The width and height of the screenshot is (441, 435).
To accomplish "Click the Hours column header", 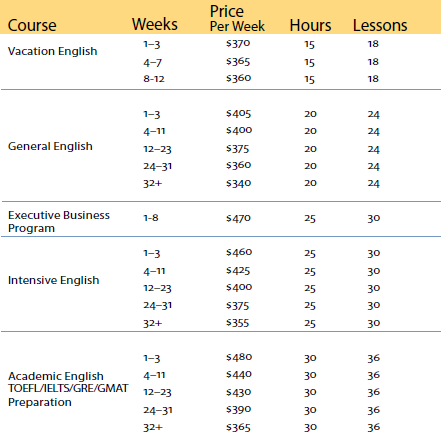I will (x=310, y=25).
